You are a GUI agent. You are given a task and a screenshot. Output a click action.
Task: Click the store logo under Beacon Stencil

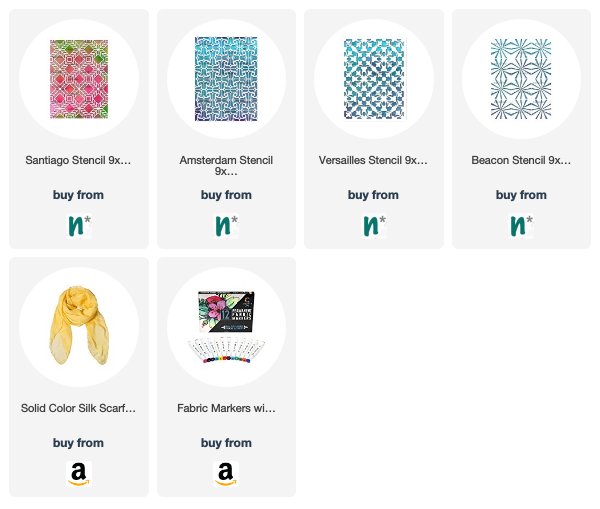[x=521, y=226]
